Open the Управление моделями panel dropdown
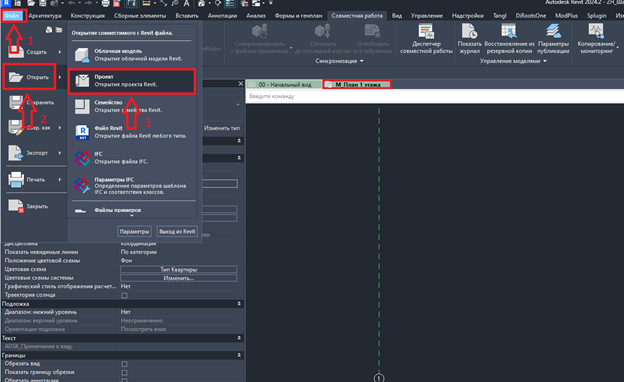 pyautogui.click(x=545, y=61)
